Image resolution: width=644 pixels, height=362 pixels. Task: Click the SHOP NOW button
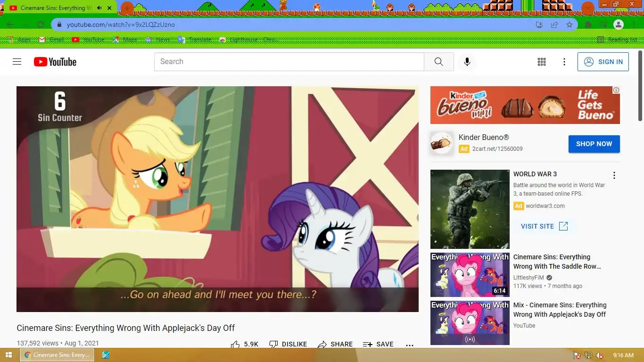pos(594,144)
